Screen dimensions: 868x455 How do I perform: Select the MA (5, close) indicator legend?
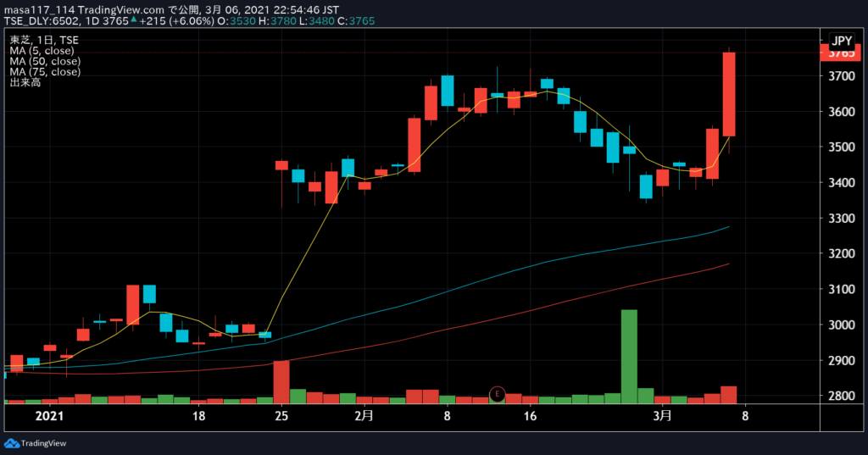42,50
